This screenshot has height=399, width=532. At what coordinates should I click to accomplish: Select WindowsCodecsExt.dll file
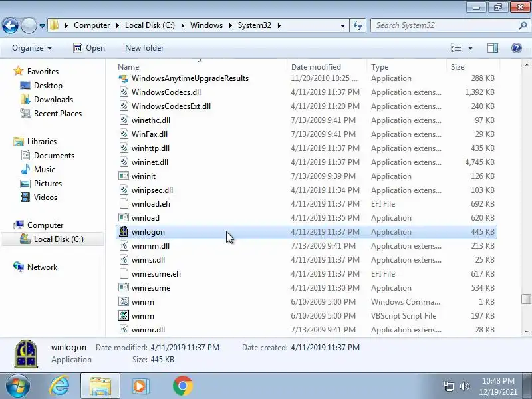[171, 106]
